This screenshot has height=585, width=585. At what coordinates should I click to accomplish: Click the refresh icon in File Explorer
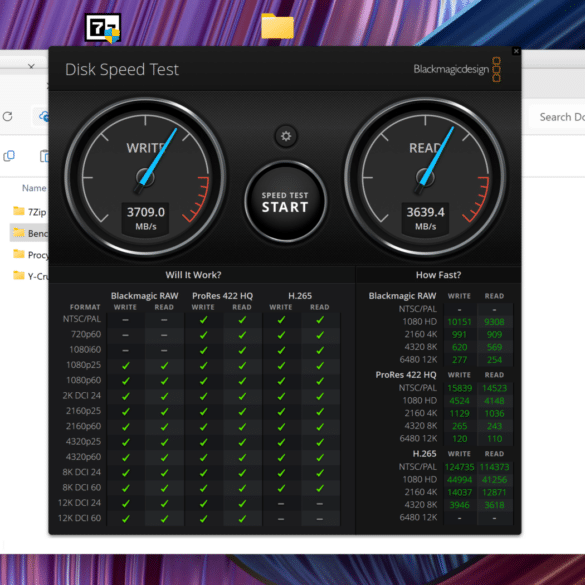[x=7, y=117]
